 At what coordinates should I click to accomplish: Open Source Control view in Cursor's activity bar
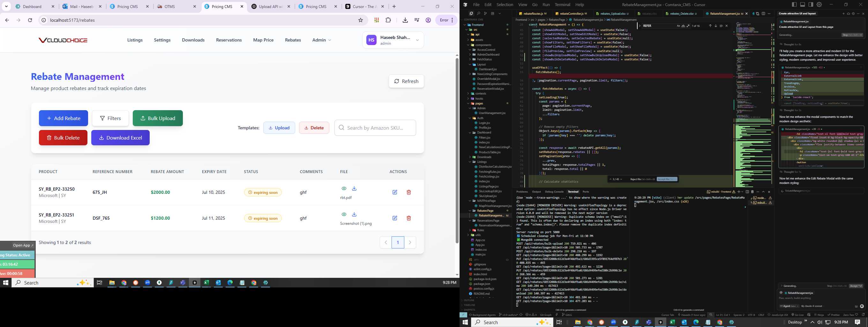pyautogui.click(x=485, y=13)
